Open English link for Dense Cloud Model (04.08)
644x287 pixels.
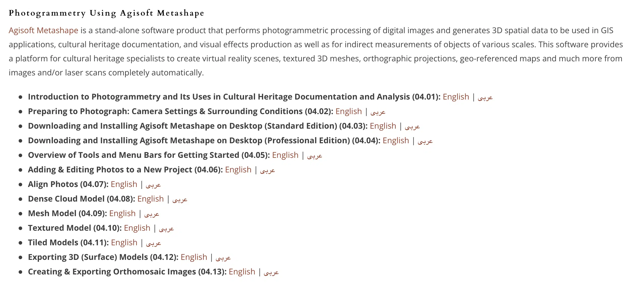click(x=150, y=199)
